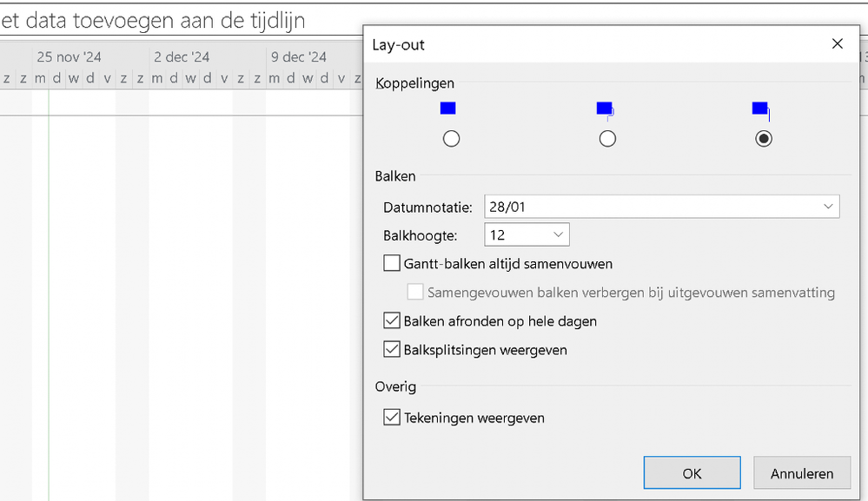This screenshot has width=868, height=501.
Task: Expand the Balkhoogte dropdown
Action: (558, 235)
